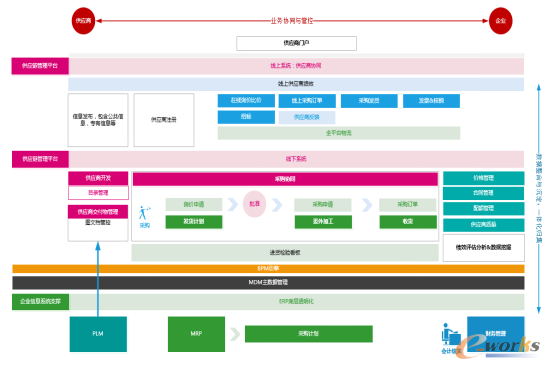
Task: Open the 供应商门户 box
Action: pyautogui.click(x=296, y=43)
